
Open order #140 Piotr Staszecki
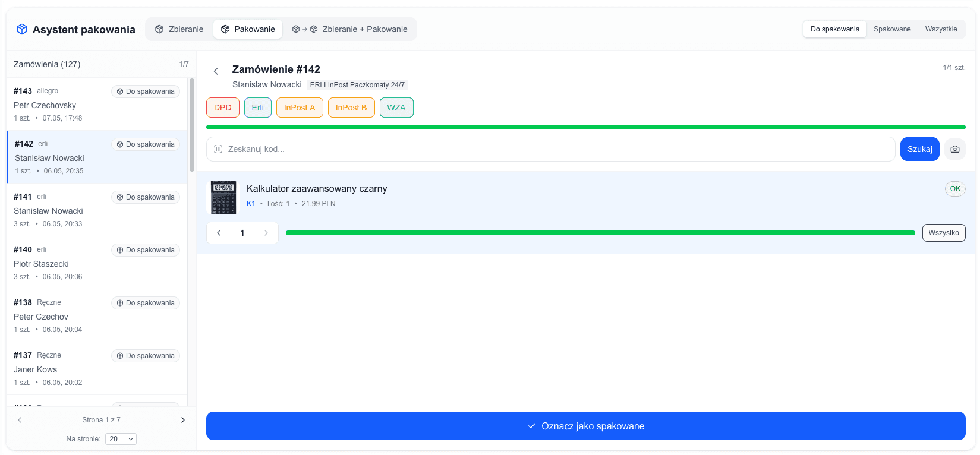pos(97,263)
